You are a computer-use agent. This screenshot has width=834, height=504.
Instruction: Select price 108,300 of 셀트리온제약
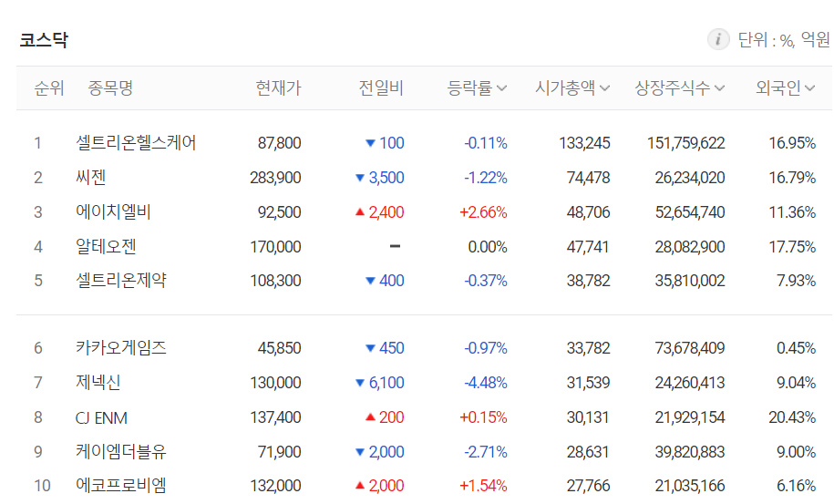tap(275, 280)
